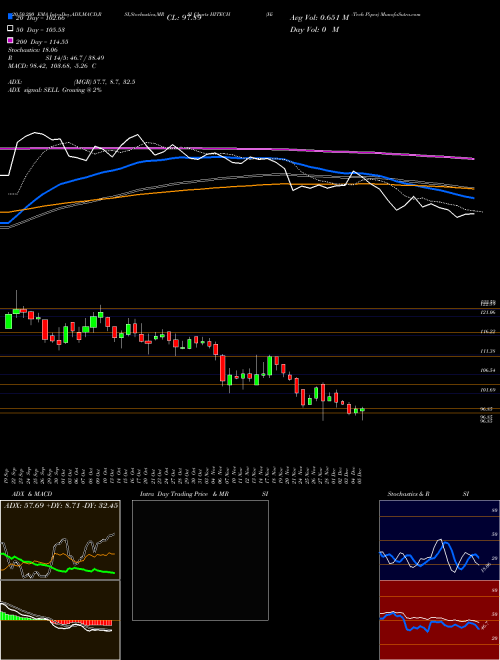Click the 111.38 price axis label
Screen dimensions: 500x660
pyautogui.click(x=487, y=351)
